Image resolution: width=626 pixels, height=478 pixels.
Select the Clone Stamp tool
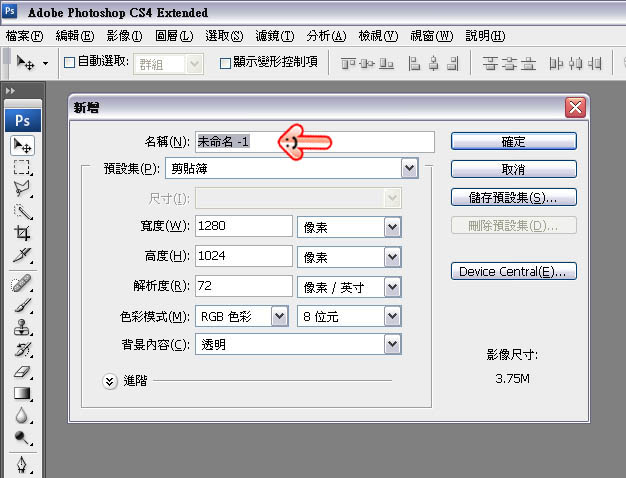tap(22, 327)
